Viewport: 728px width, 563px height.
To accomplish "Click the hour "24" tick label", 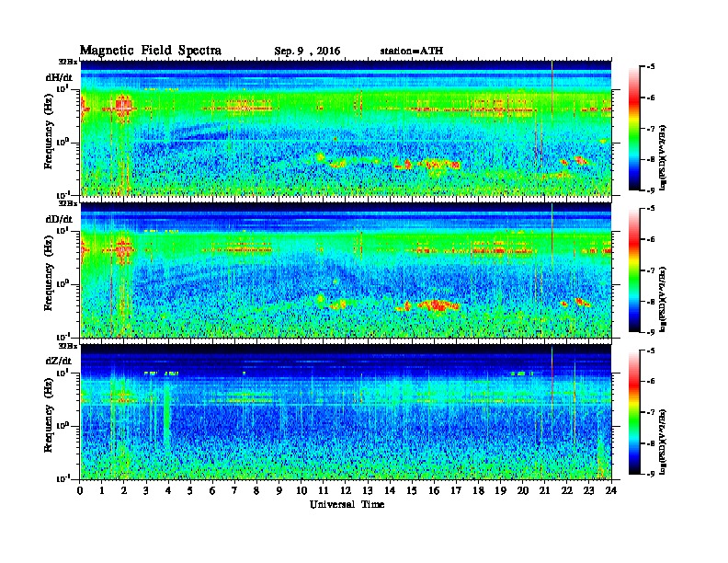I will [x=611, y=491].
